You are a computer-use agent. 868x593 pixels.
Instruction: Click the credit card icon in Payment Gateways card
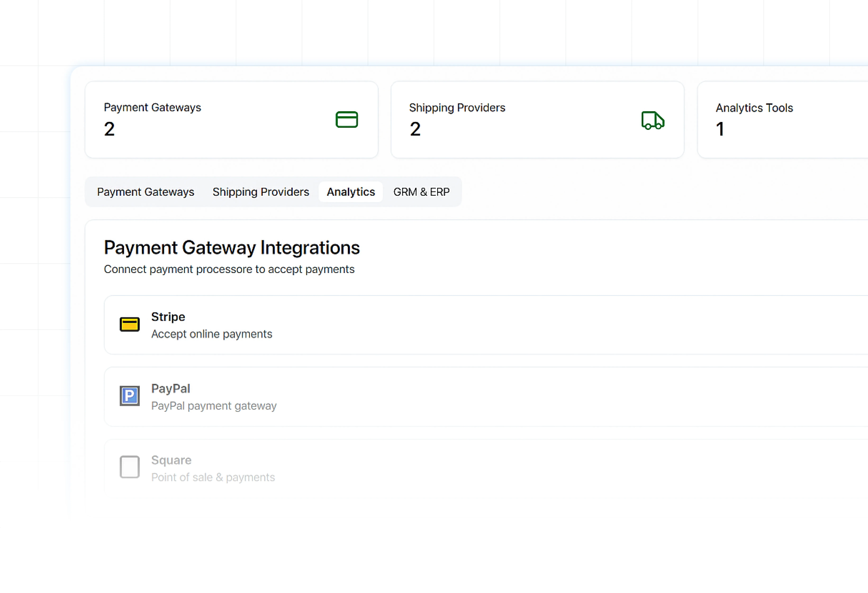pos(347,120)
